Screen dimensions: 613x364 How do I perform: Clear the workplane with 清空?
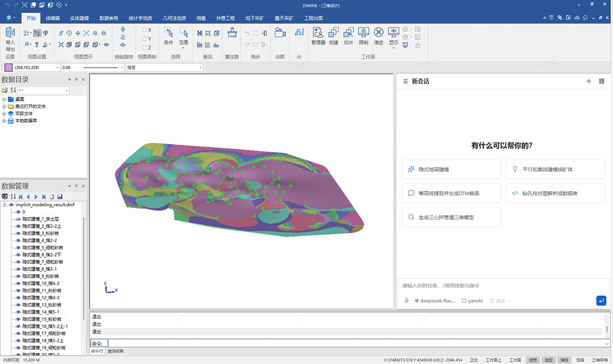click(x=379, y=36)
